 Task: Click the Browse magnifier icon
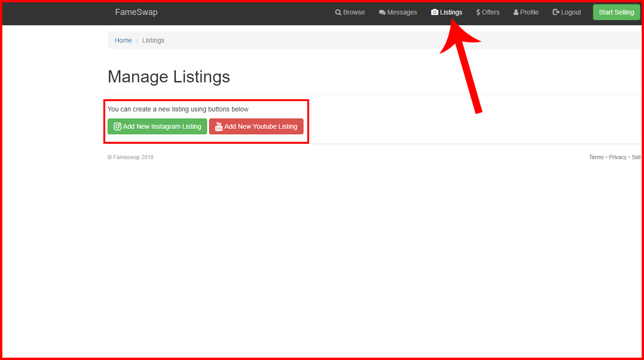click(x=338, y=12)
